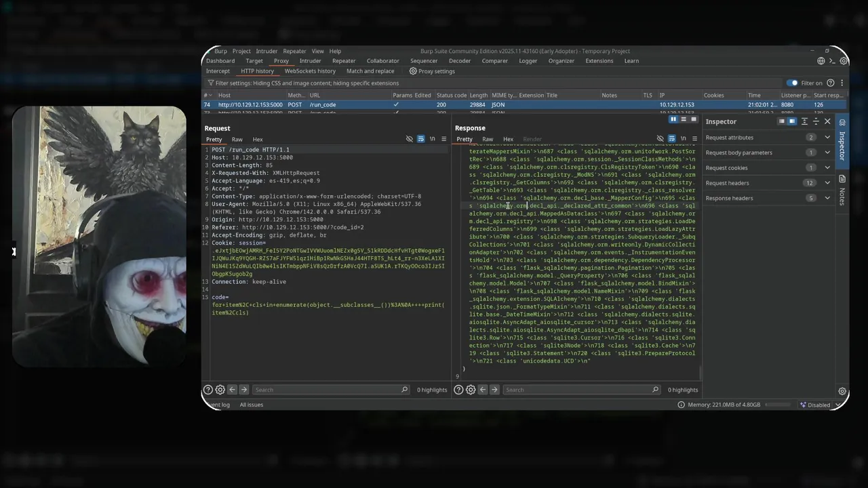Viewport: 868px width, 488px height.
Task: Open the Repeater tool tab
Action: click(x=344, y=61)
